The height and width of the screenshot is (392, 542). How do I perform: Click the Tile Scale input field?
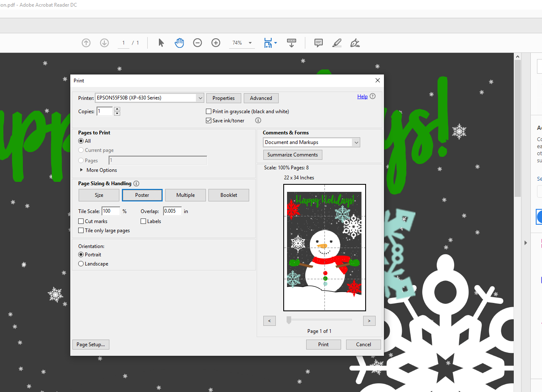tap(111, 211)
